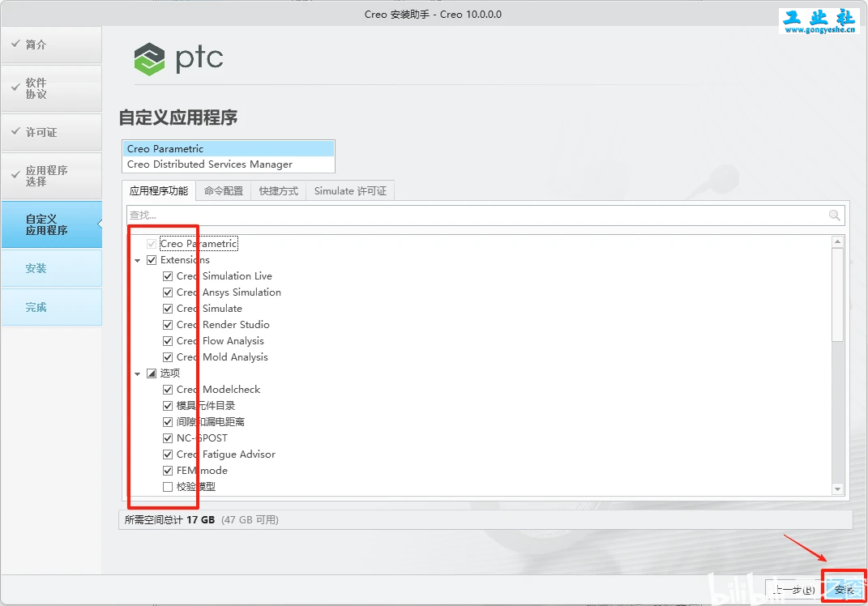Collapse the Extensions tree group
The height and width of the screenshot is (606, 868).
(x=137, y=260)
